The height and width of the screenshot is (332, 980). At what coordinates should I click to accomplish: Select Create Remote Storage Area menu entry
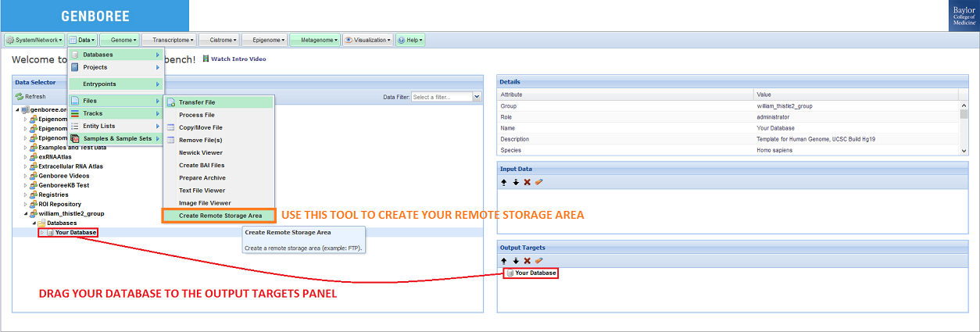click(x=219, y=216)
